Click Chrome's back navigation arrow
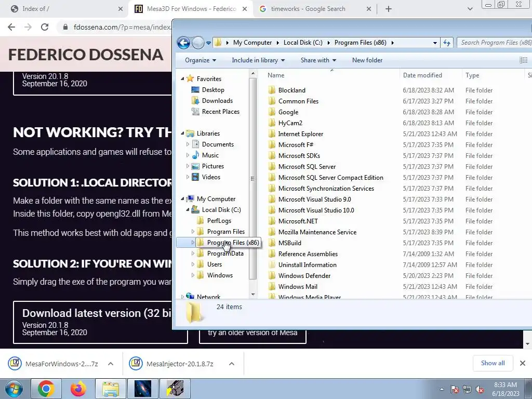532x399 pixels. (11, 27)
